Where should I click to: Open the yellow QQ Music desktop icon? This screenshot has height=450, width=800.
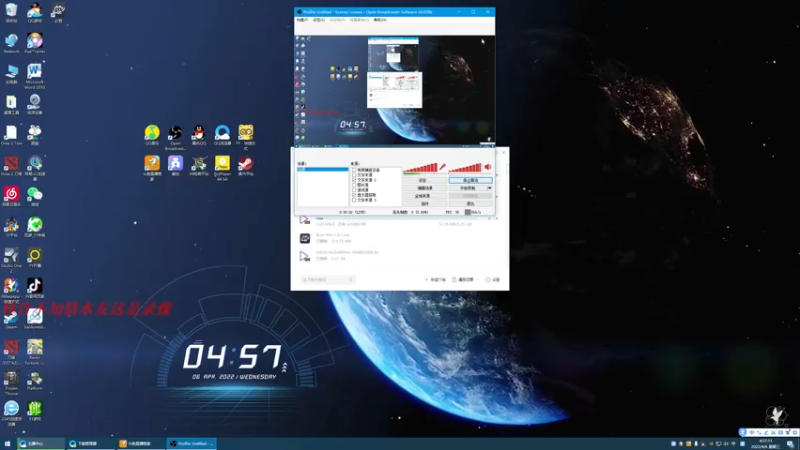pos(152,135)
